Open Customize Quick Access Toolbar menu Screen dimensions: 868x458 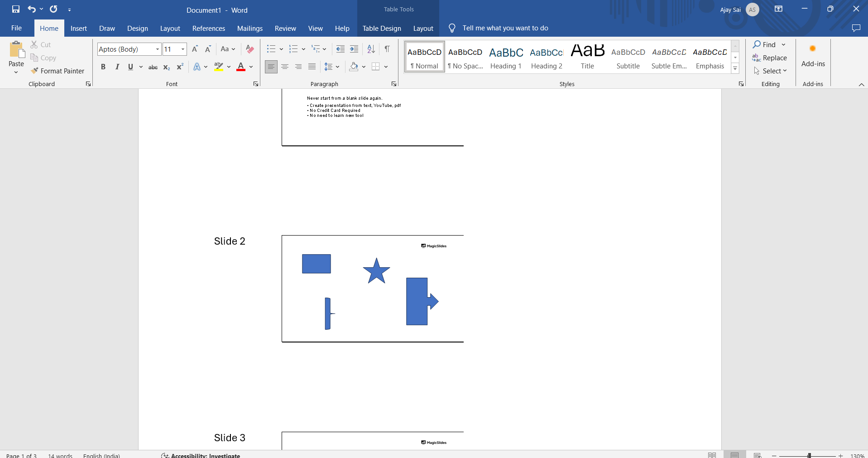pyautogui.click(x=69, y=10)
